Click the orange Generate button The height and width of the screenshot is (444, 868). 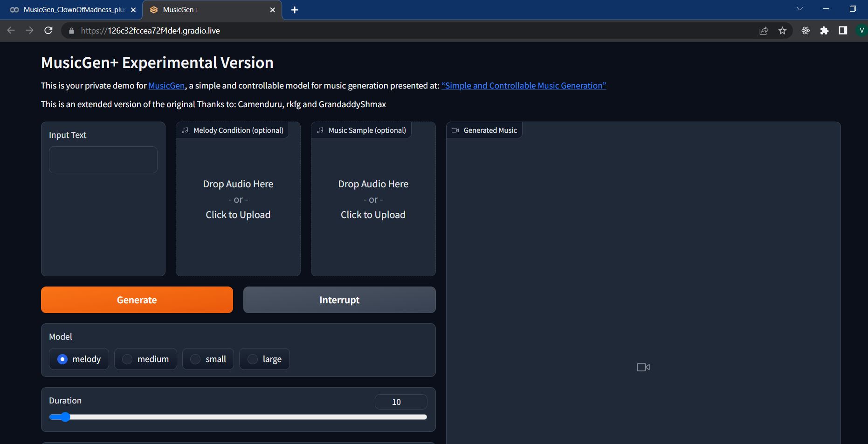point(137,300)
